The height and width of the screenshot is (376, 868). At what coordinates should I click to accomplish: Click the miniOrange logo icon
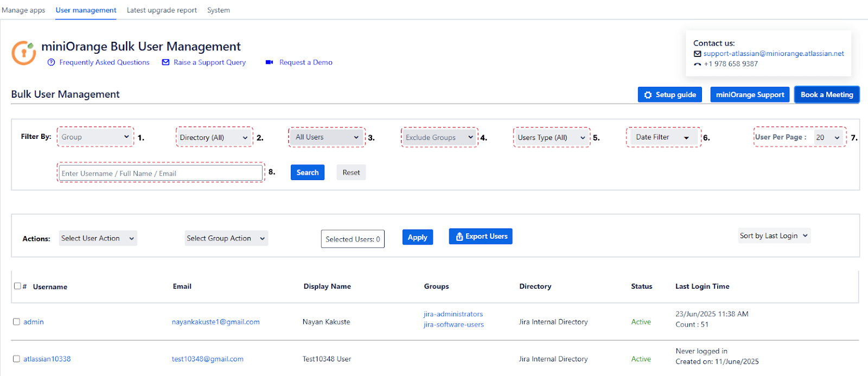[24, 53]
